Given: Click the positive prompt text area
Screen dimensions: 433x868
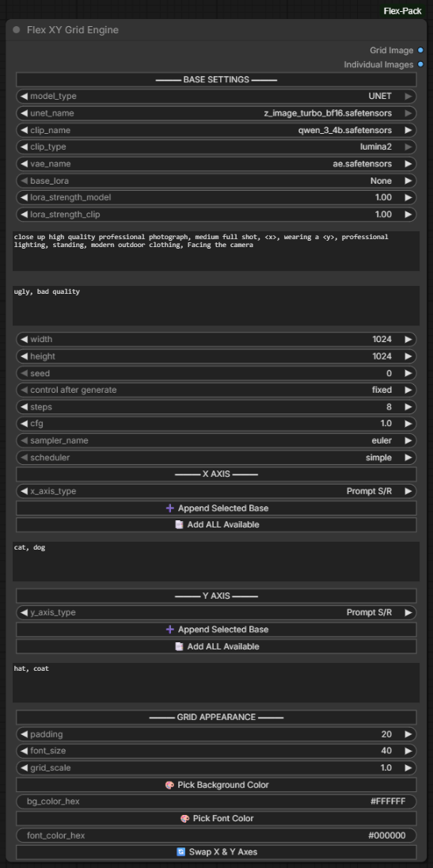Looking at the screenshot, I should pyautogui.click(x=216, y=251).
